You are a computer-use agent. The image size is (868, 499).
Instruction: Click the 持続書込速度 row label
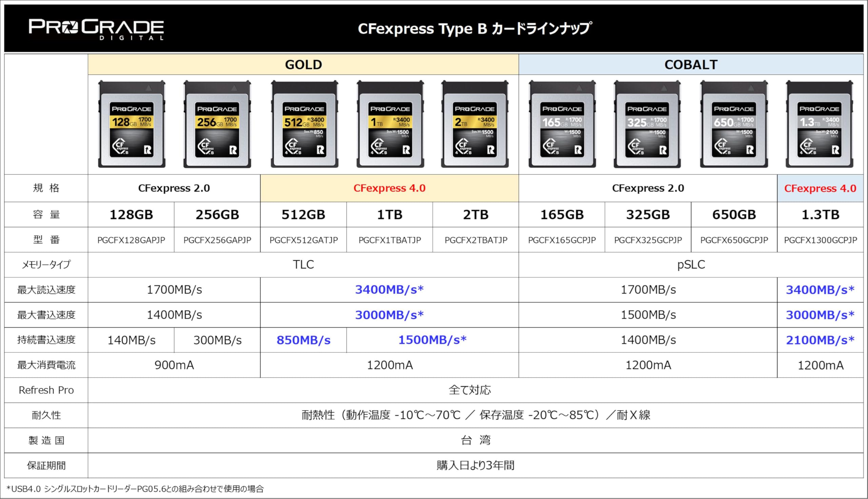coord(46,340)
